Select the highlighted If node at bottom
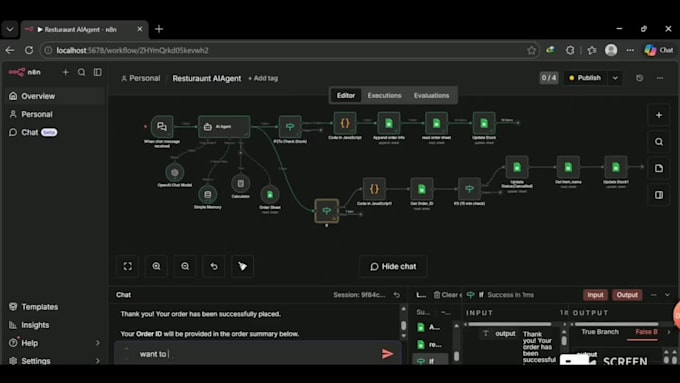The height and width of the screenshot is (383, 680). pos(327,211)
